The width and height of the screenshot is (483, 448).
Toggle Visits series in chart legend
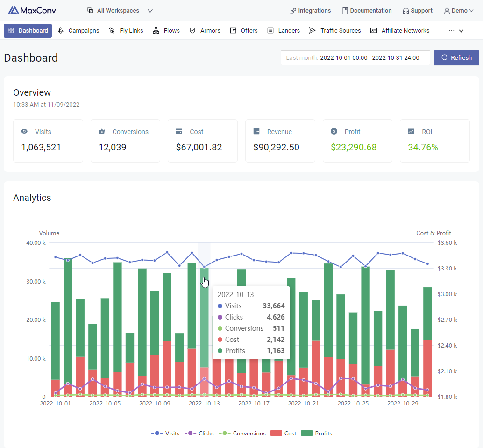click(165, 434)
